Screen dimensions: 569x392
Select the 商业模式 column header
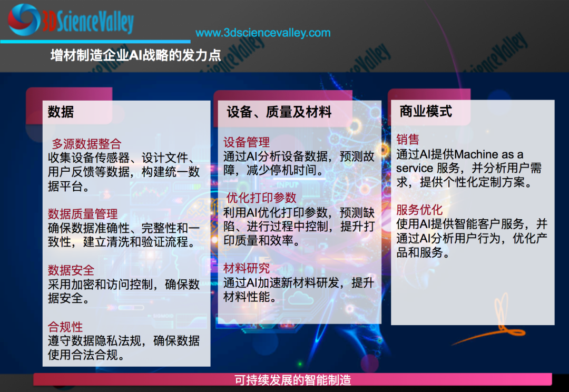[x=426, y=111]
